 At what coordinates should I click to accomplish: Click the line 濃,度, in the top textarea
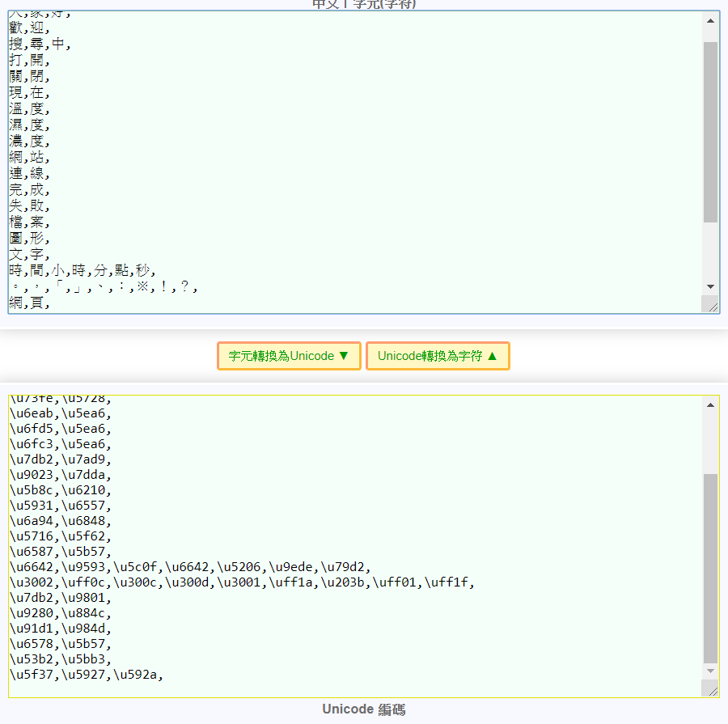(x=29, y=141)
